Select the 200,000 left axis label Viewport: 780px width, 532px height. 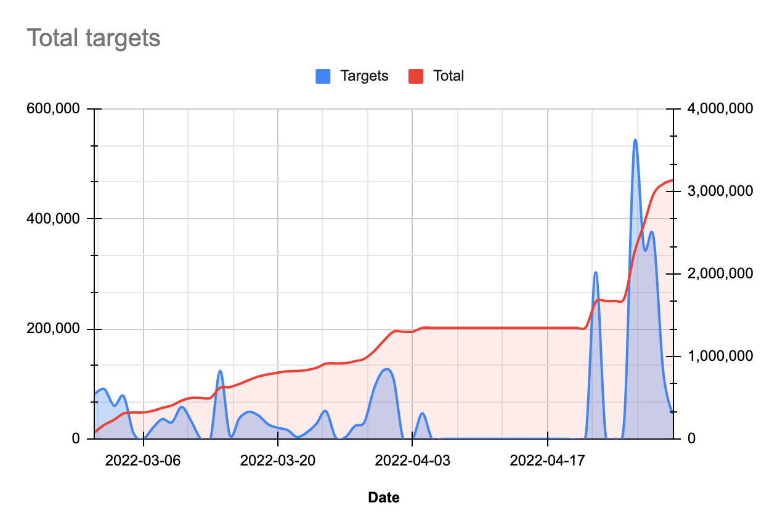tap(54, 329)
